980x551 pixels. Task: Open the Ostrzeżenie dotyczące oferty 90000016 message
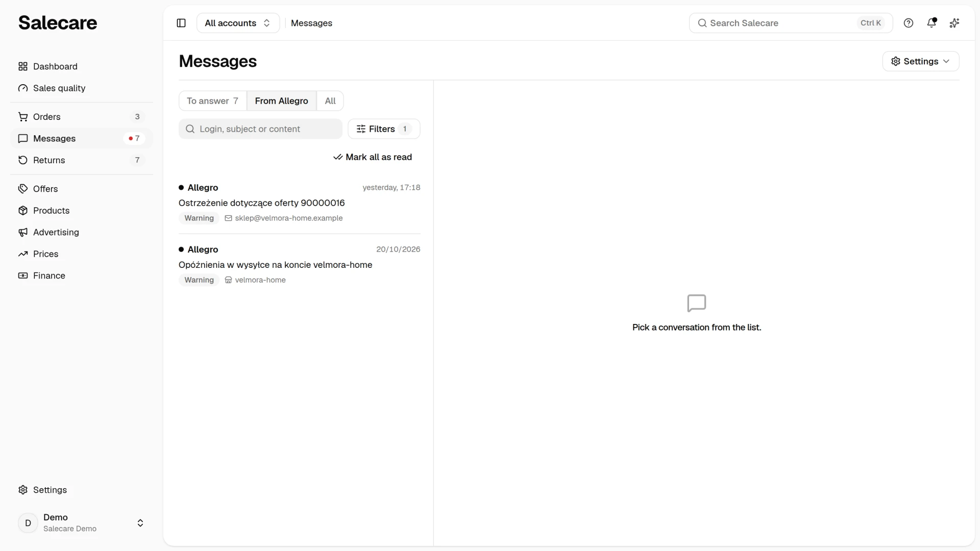[299, 203]
